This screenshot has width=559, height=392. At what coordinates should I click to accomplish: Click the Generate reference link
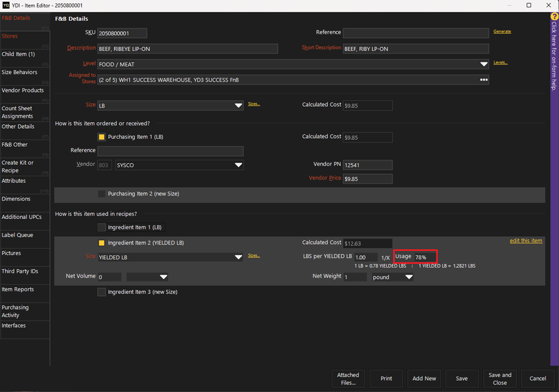coord(502,31)
